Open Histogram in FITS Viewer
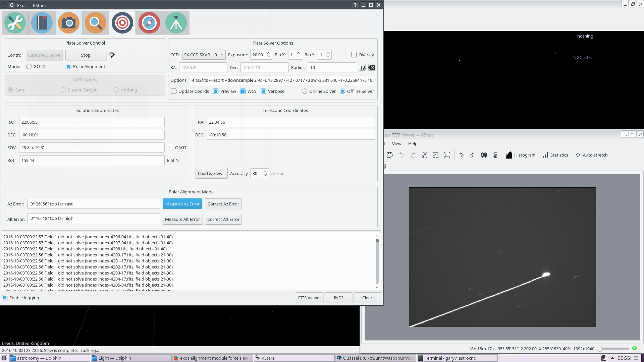The image size is (644, 362). click(521, 155)
